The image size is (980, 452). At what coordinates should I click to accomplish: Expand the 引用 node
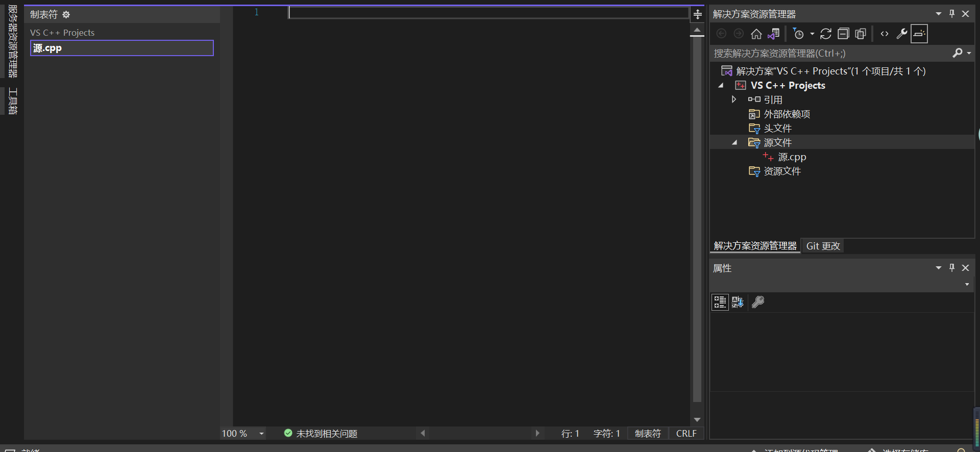pos(734,99)
